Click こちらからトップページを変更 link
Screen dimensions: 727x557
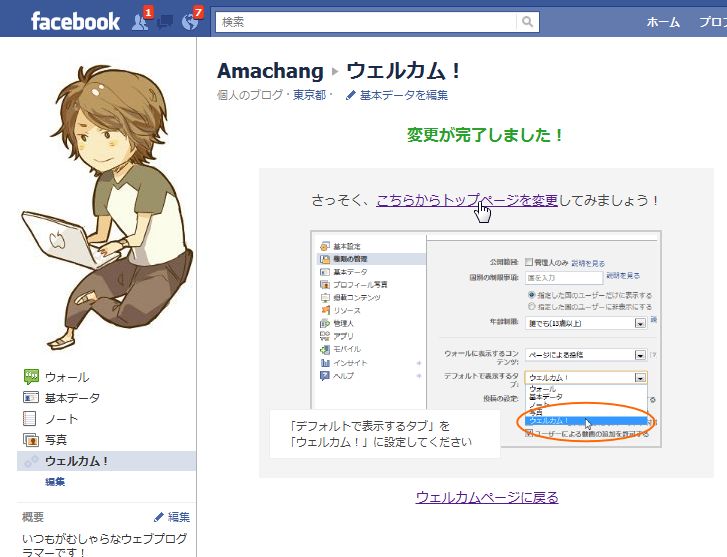click(467, 200)
